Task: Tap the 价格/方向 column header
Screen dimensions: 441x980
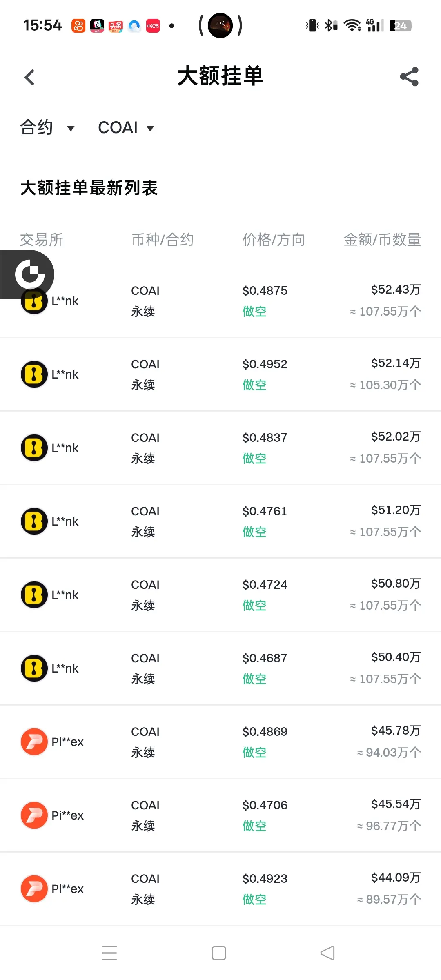Action: pos(274,240)
